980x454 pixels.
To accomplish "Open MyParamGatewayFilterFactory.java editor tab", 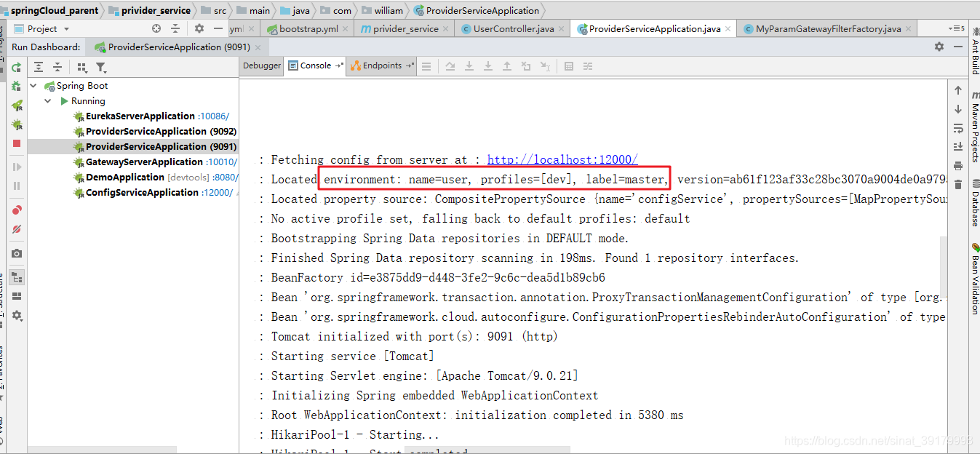I will click(x=828, y=29).
